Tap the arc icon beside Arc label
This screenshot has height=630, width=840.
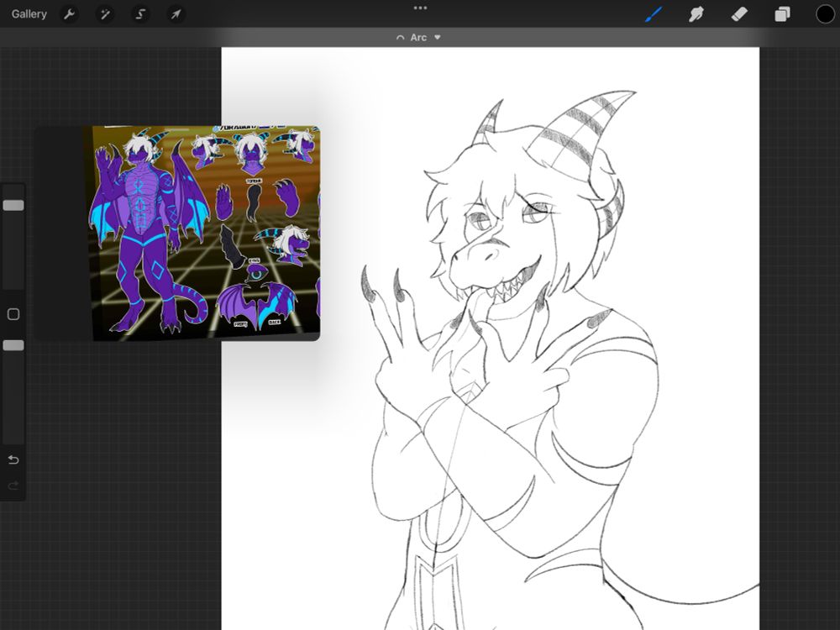coord(400,38)
